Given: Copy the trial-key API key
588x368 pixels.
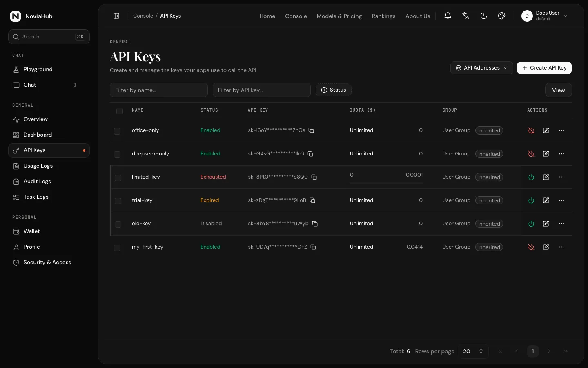Looking at the screenshot, I should click(312, 200).
